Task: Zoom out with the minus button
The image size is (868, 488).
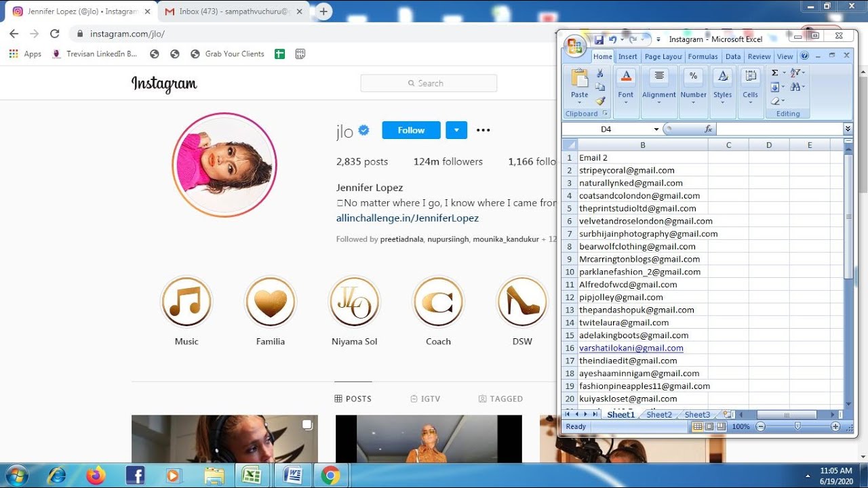Action: click(760, 426)
